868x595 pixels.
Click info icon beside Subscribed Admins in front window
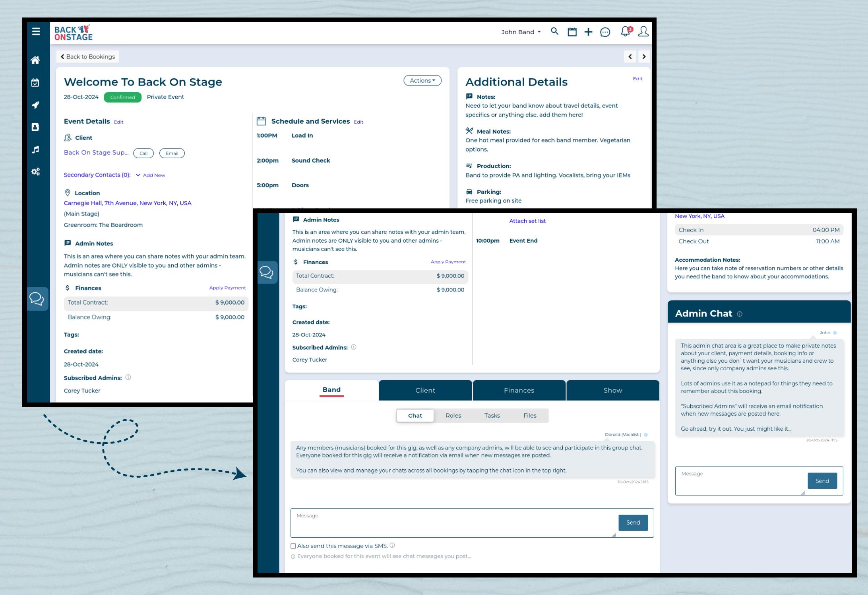coord(354,347)
